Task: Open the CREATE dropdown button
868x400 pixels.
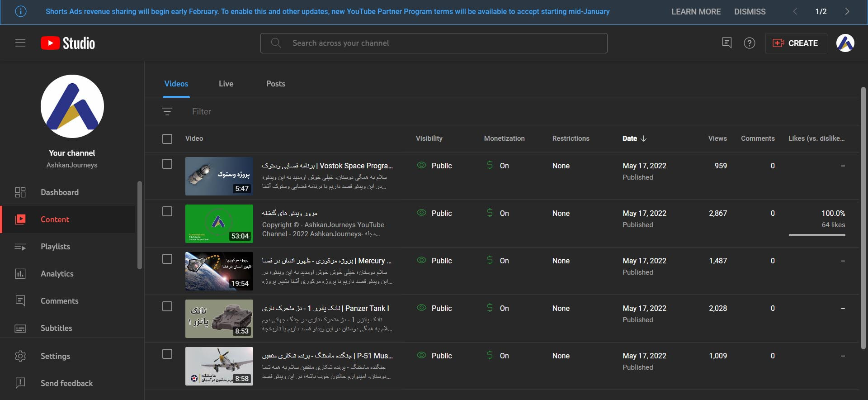Action: [x=796, y=43]
